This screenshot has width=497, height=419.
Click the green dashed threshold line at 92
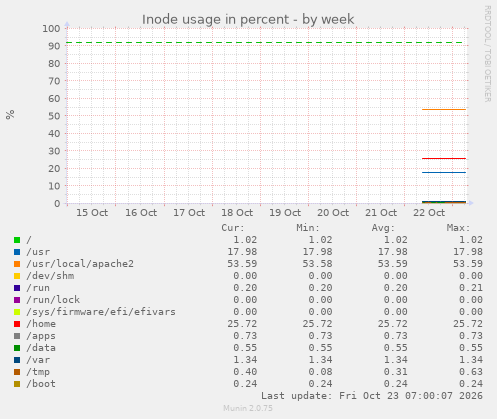(x=265, y=42)
